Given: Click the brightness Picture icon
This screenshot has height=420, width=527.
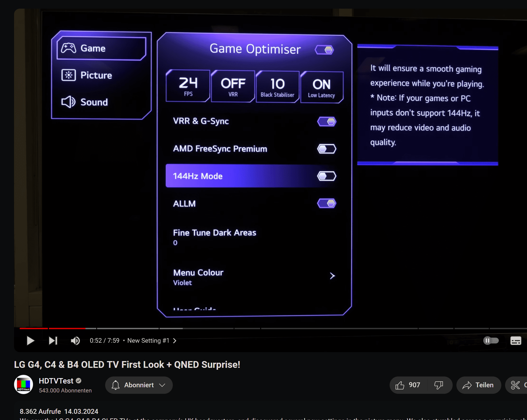Looking at the screenshot, I should (x=68, y=75).
